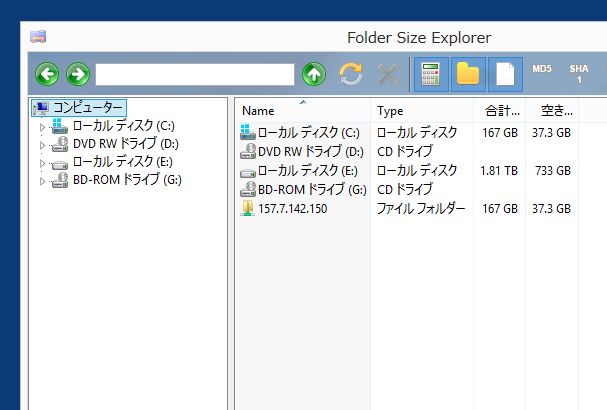Image resolution: width=607 pixels, height=410 pixels.
Task: Sort by the 空き... column header
Action: coord(552,111)
